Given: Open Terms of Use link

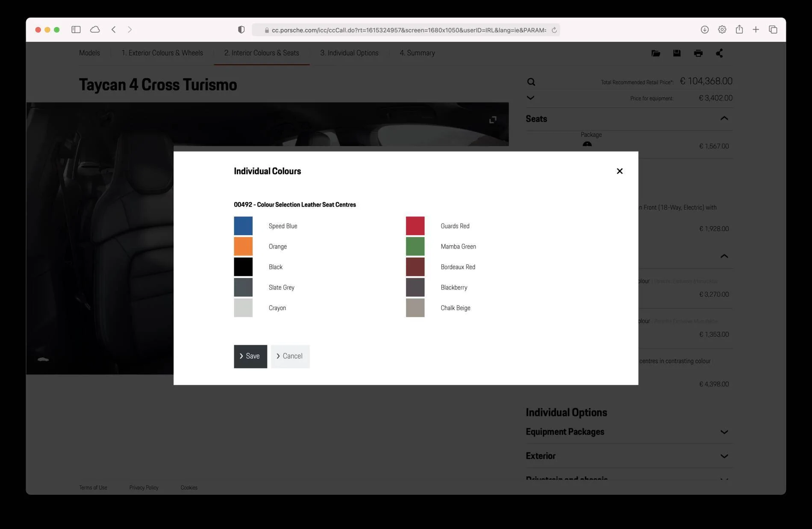Looking at the screenshot, I should click(93, 488).
